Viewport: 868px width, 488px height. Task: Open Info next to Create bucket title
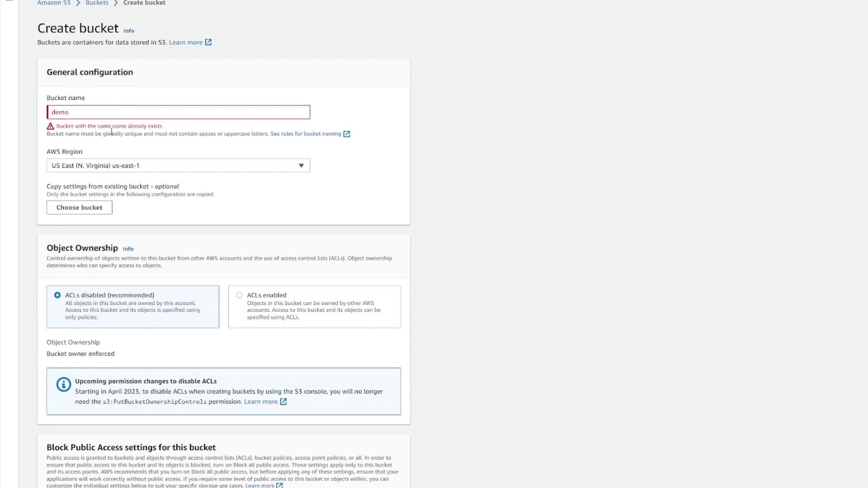pyautogui.click(x=129, y=31)
